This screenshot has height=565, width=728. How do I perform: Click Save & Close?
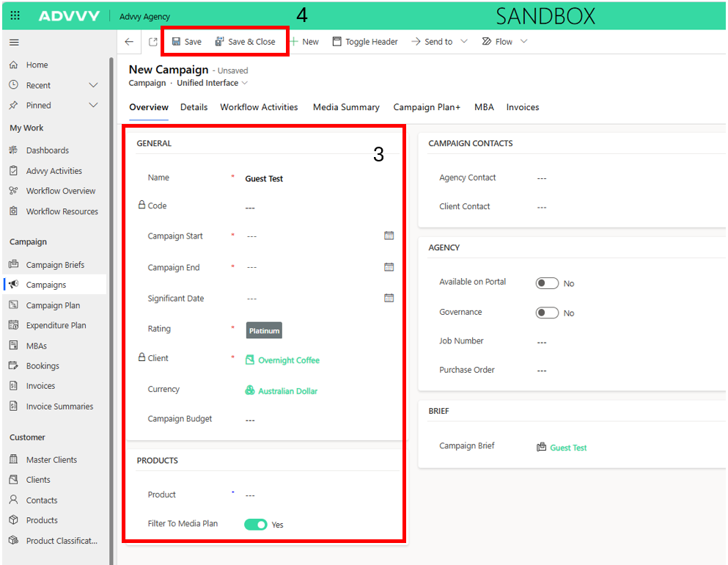[x=245, y=42]
